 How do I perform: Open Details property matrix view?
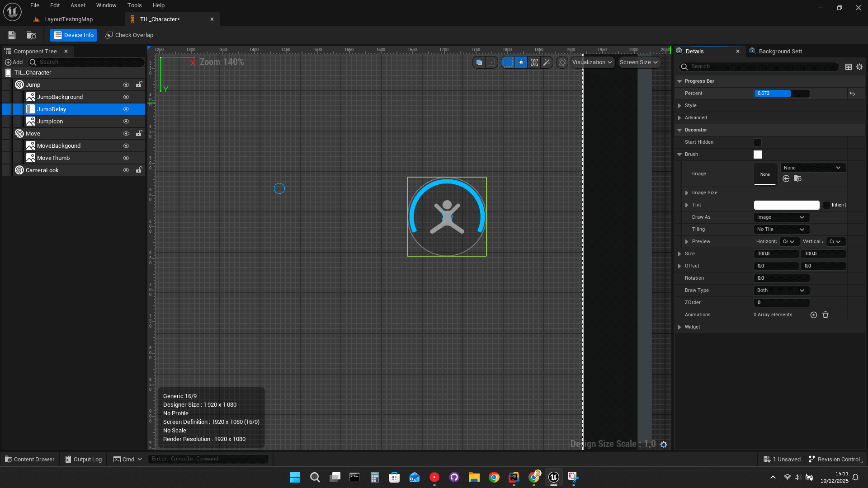(849, 67)
